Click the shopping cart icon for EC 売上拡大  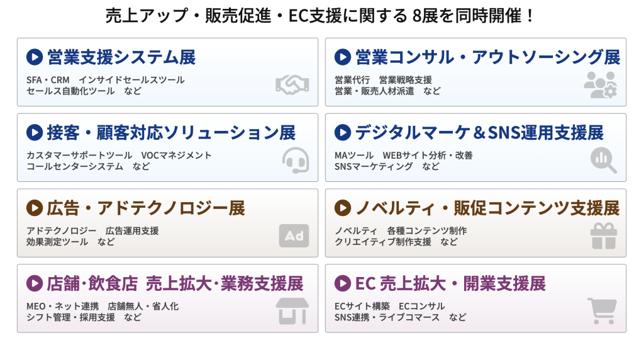point(601,311)
